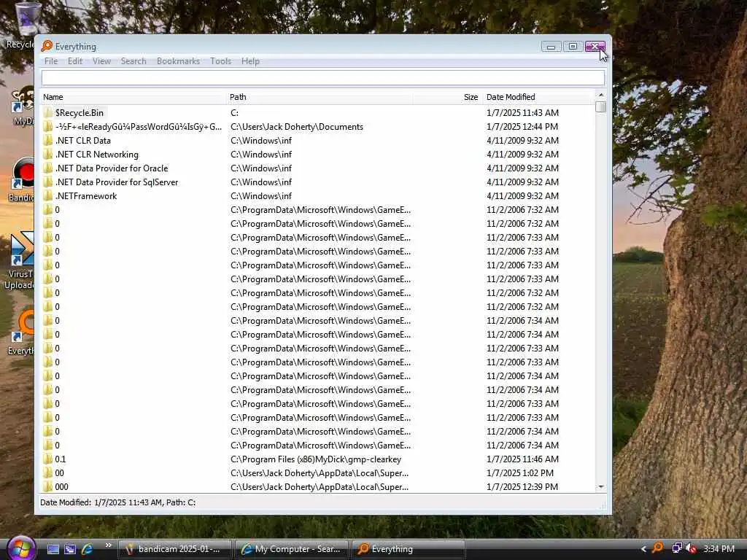Image resolution: width=747 pixels, height=560 pixels.
Task: Sort results by Date Modified column
Action: [x=538, y=97]
